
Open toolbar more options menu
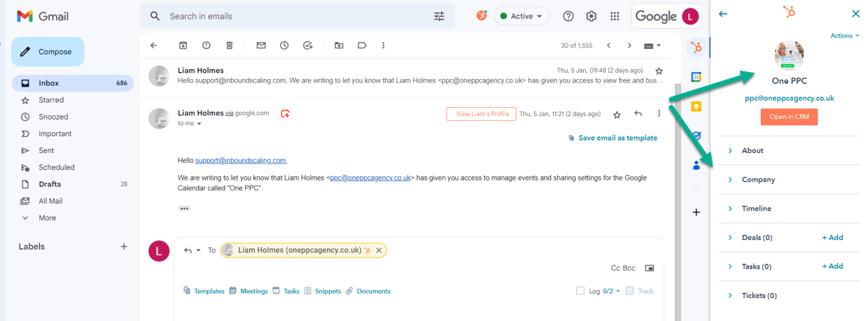pos(384,45)
